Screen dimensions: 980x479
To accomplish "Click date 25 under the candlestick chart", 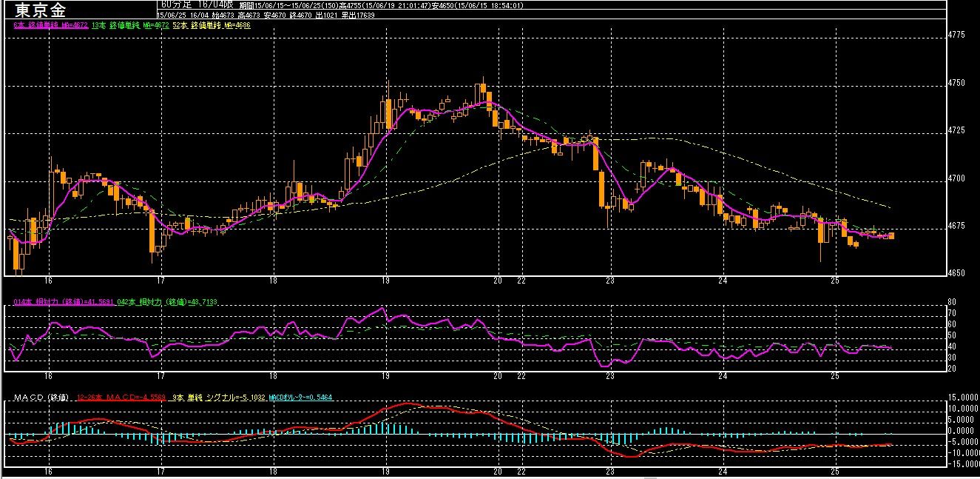I will coord(835,281).
